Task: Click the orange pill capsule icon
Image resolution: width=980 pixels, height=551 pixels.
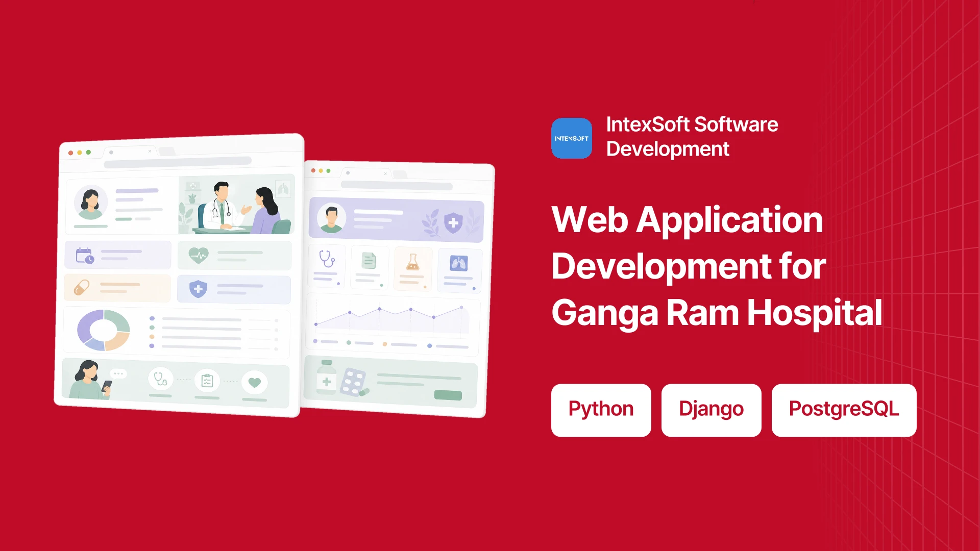Action: [x=82, y=288]
